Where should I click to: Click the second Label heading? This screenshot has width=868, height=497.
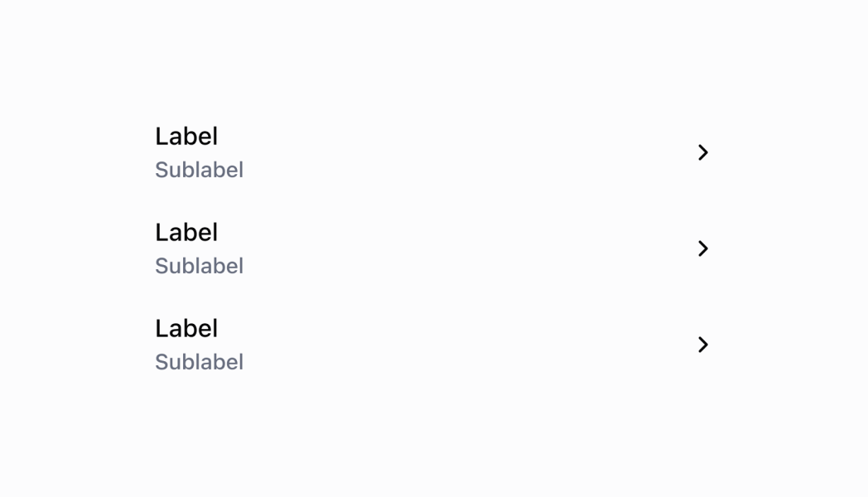coord(186,232)
